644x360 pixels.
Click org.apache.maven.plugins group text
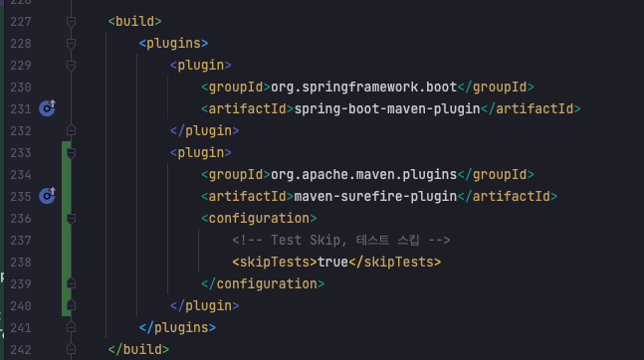pos(364,174)
